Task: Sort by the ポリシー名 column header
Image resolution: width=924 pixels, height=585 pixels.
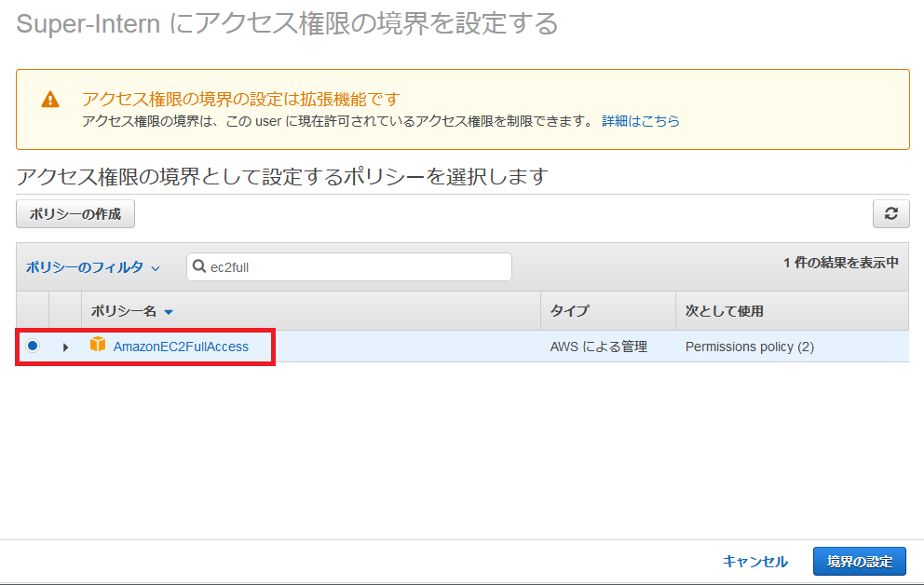Action: click(124, 311)
